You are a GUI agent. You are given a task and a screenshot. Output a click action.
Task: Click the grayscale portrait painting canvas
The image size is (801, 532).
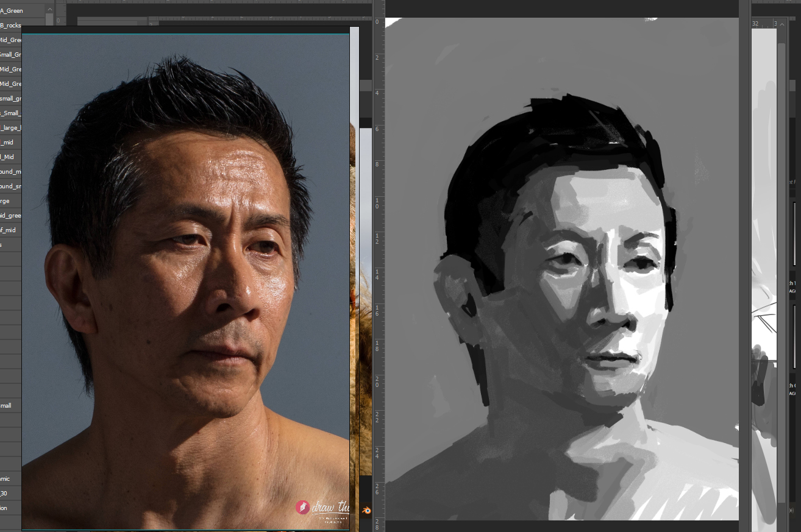[x=561, y=274]
